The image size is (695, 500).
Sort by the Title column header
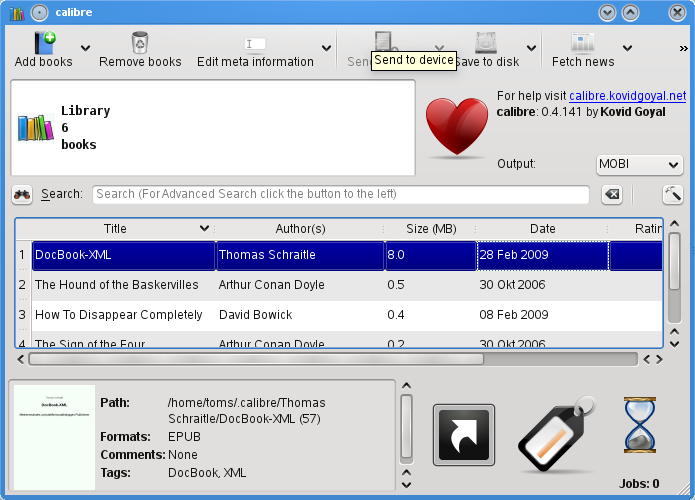[115, 229]
